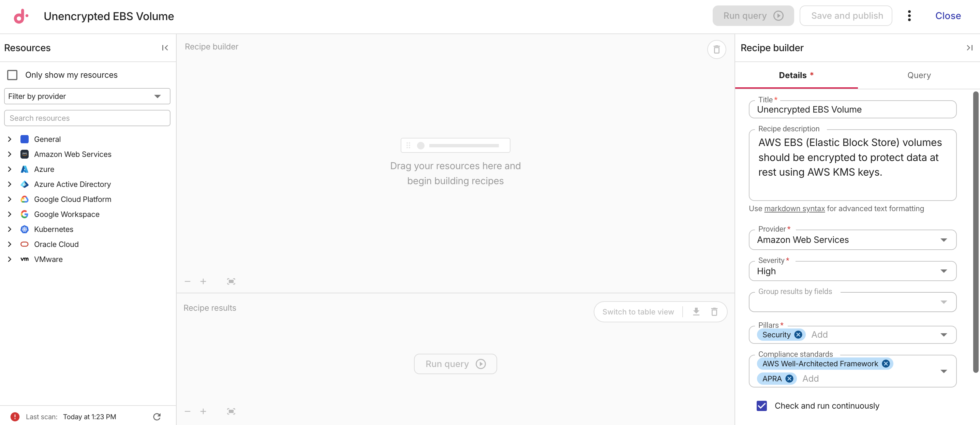The height and width of the screenshot is (425, 980).
Task: Open Group results by fields dropdown
Action: [x=852, y=302]
